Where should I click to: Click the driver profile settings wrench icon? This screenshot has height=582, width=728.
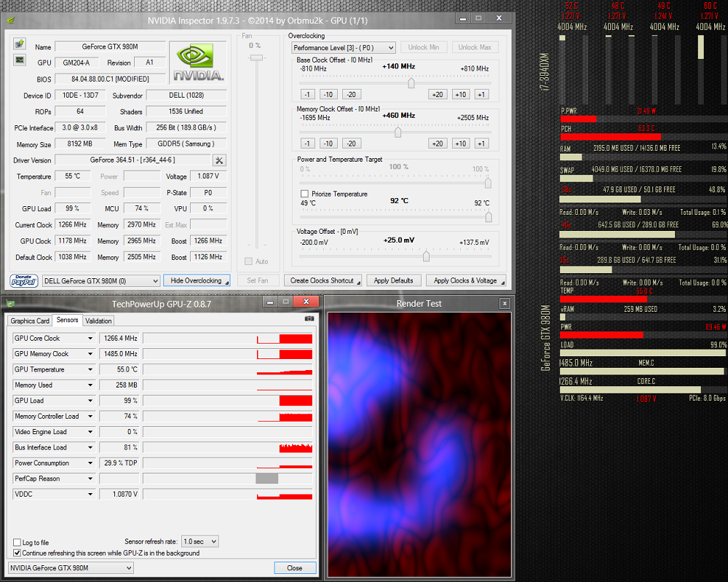(x=219, y=160)
